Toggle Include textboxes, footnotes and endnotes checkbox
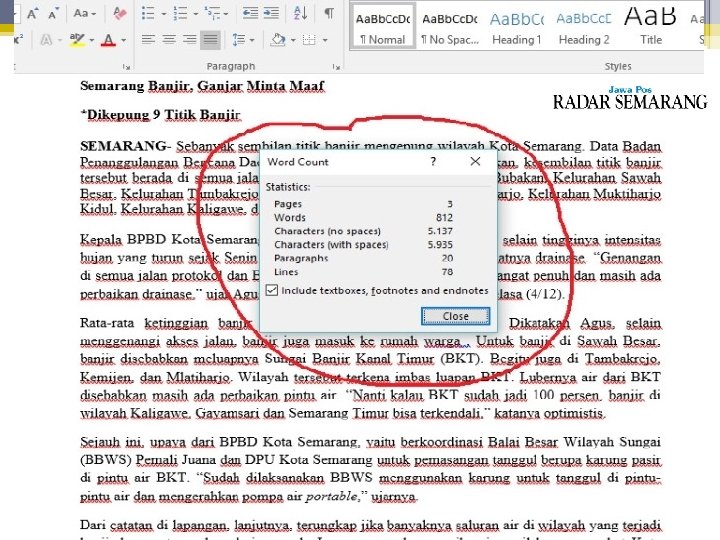The width and height of the screenshot is (720, 540). pos(272,290)
